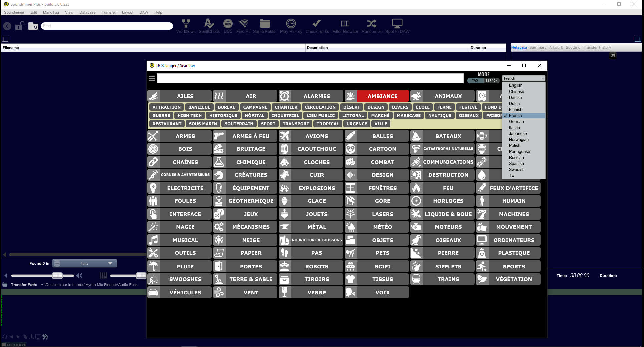Click the monitor icon in the bottom transport
This screenshot has height=347, width=644.
click(38, 337)
